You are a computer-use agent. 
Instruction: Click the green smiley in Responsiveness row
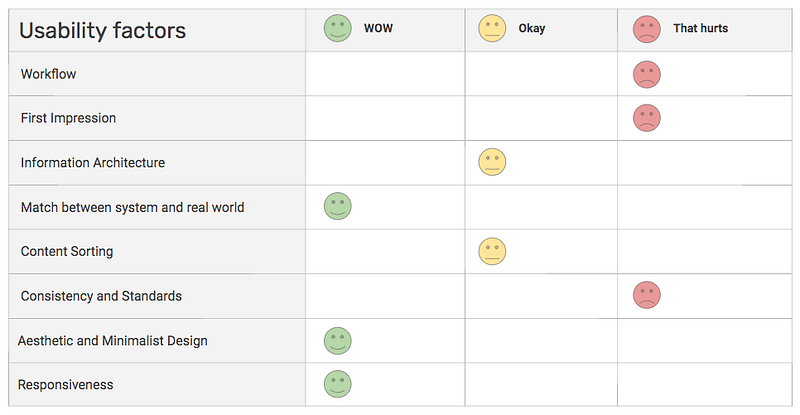coord(338,384)
